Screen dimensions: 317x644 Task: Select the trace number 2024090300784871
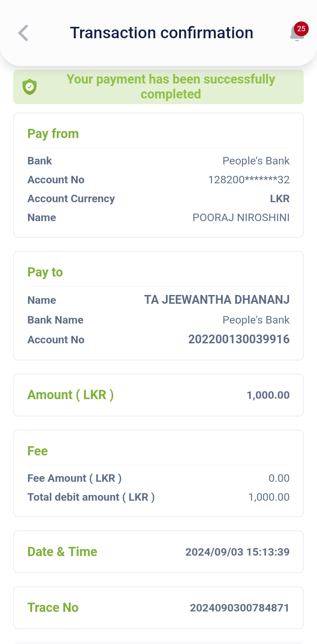pyautogui.click(x=240, y=608)
